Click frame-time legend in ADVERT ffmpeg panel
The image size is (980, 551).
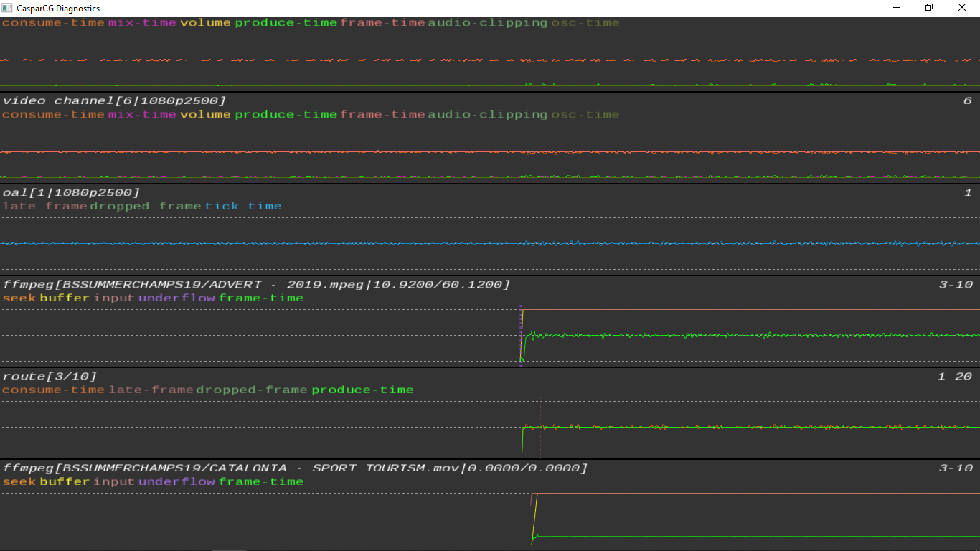tap(262, 298)
